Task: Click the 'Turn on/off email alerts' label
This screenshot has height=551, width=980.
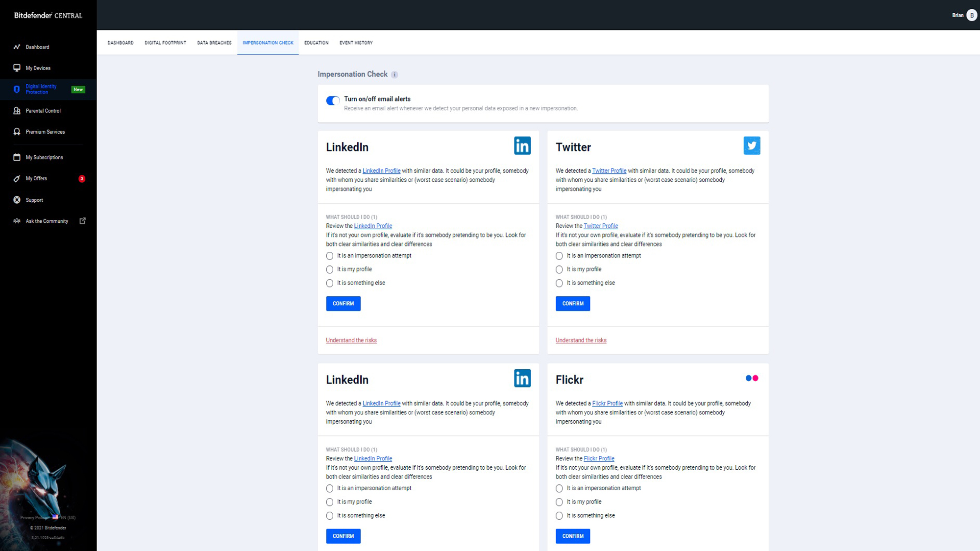Action: coord(377,99)
